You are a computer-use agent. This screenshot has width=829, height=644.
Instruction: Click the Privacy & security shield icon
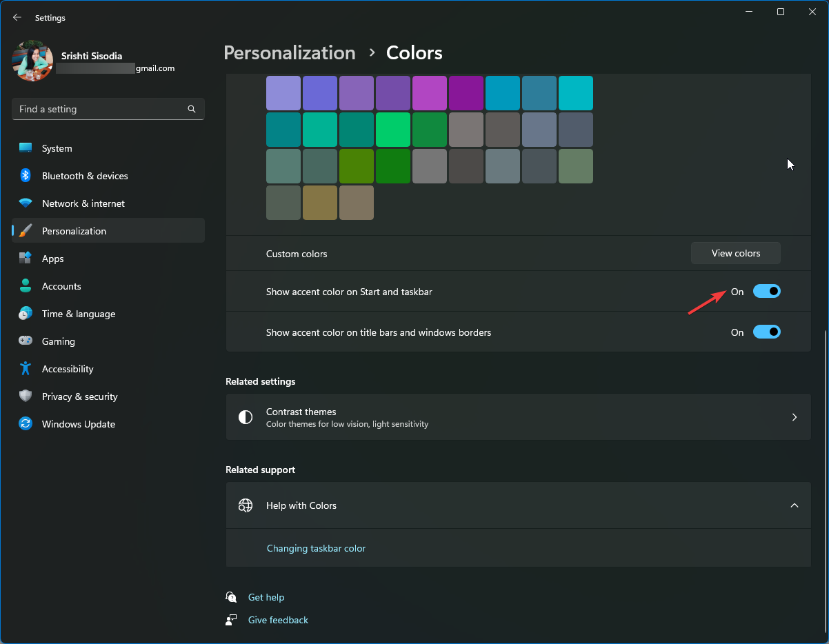click(26, 396)
